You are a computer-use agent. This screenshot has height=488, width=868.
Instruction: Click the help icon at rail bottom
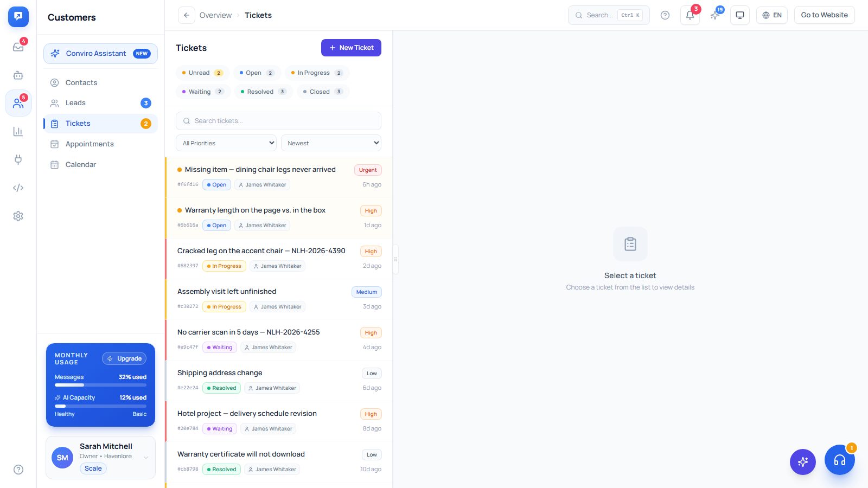point(18,470)
